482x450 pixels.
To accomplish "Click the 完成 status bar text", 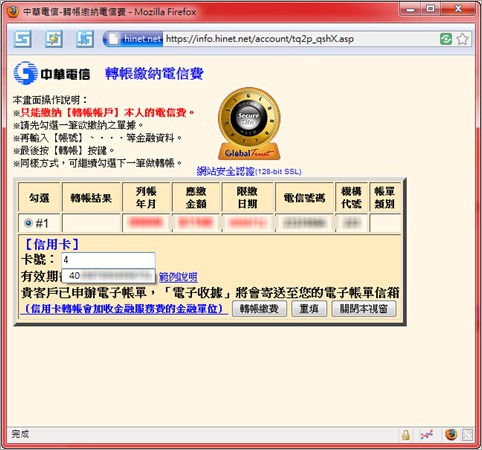I will click(20, 434).
